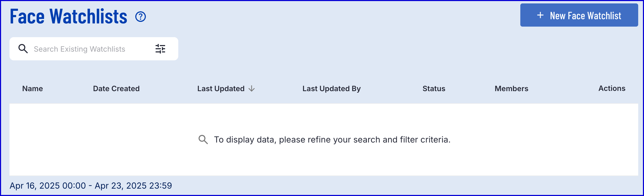644x196 pixels.
Task: Toggle the Last Updated sort arrow
Action: (x=252, y=89)
